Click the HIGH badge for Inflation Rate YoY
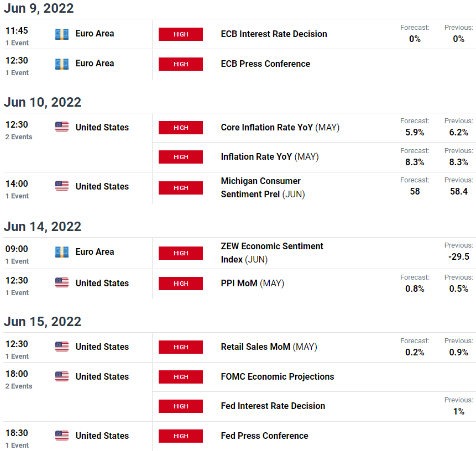 pos(181,157)
